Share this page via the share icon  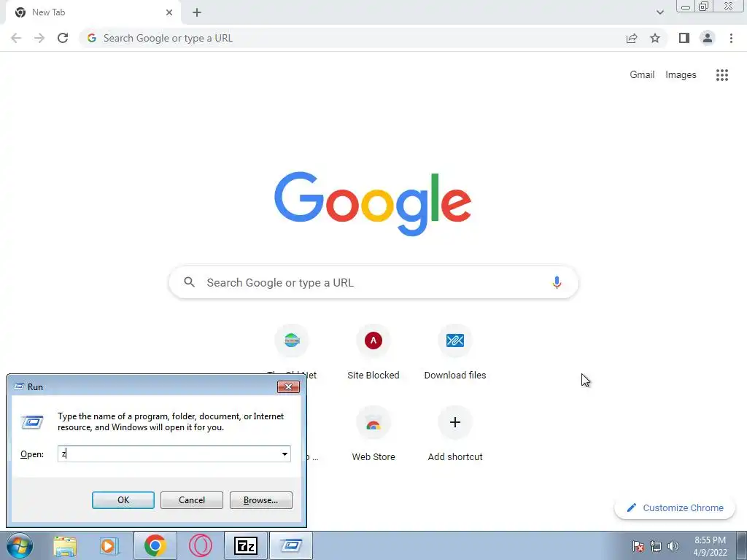click(x=632, y=38)
